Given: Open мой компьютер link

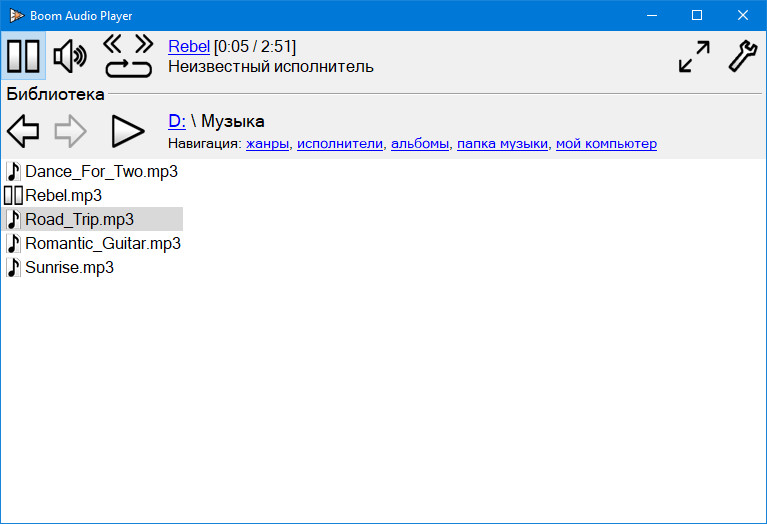Looking at the screenshot, I should 607,144.
